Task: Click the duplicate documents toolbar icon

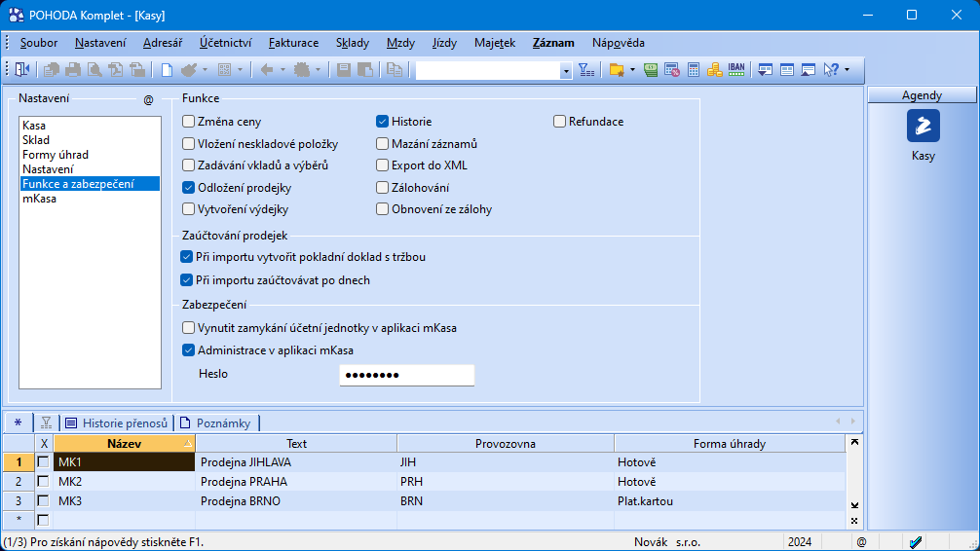Action: pos(395,70)
